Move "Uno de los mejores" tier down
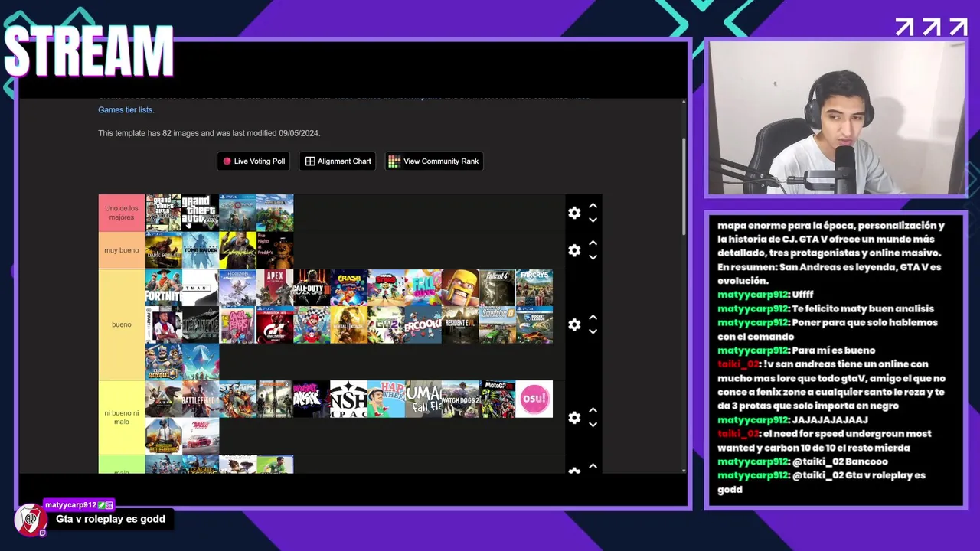Viewport: 980px width, 551px height. (x=593, y=220)
